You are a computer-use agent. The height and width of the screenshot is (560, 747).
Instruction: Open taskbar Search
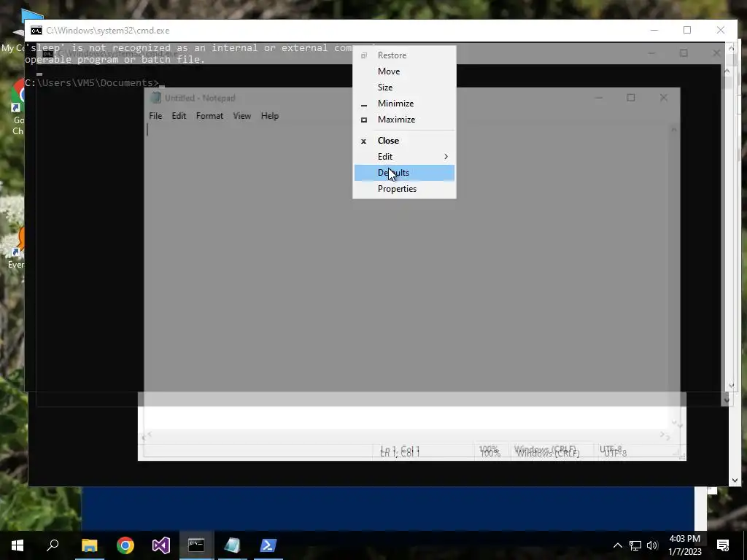coord(53,545)
